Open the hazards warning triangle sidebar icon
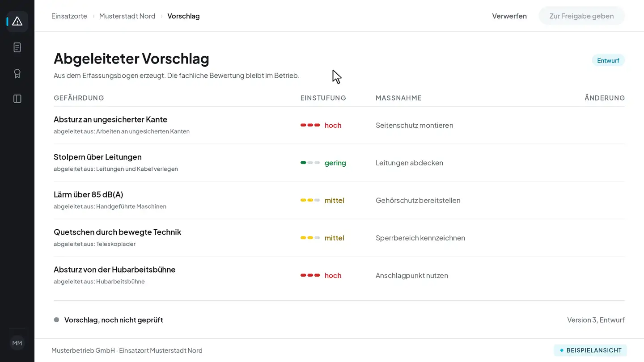644x362 pixels. click(17, 21)
